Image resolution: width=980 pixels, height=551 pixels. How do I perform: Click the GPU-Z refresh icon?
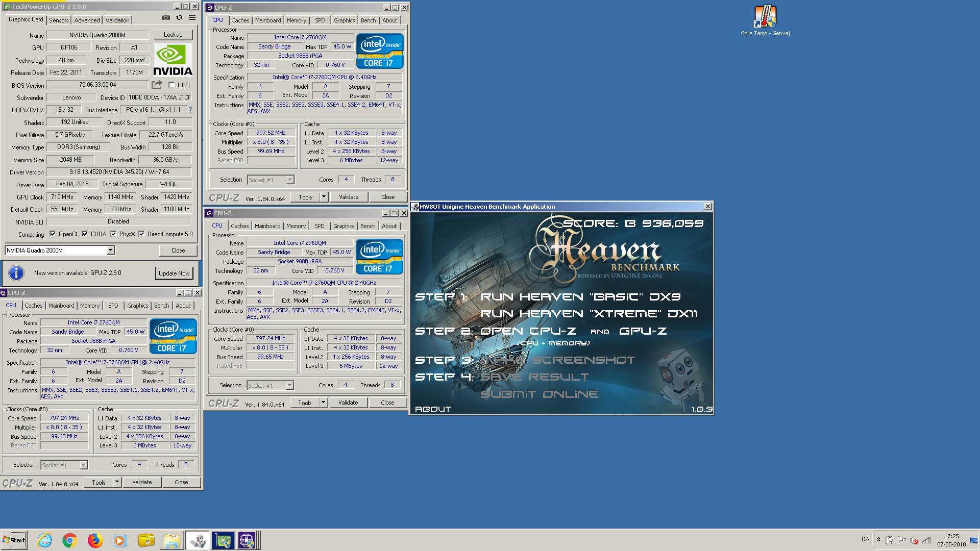(x=179, y=17)
